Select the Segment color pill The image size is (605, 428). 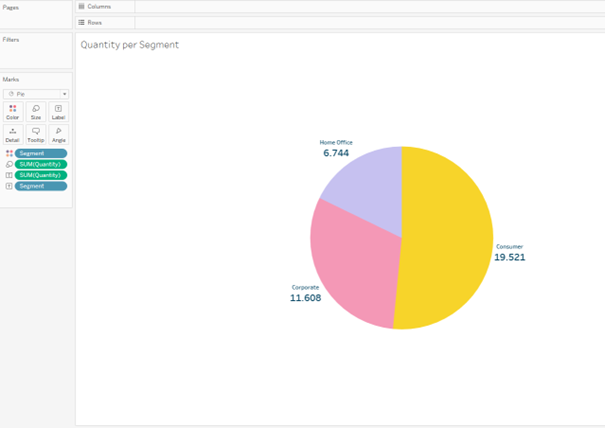pyautogui.click(x=41, y=154)
